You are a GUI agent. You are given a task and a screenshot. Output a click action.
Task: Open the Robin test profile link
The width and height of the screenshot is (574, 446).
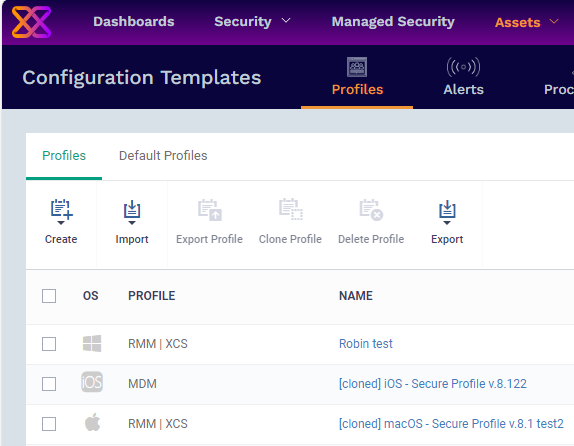(366, 344)
